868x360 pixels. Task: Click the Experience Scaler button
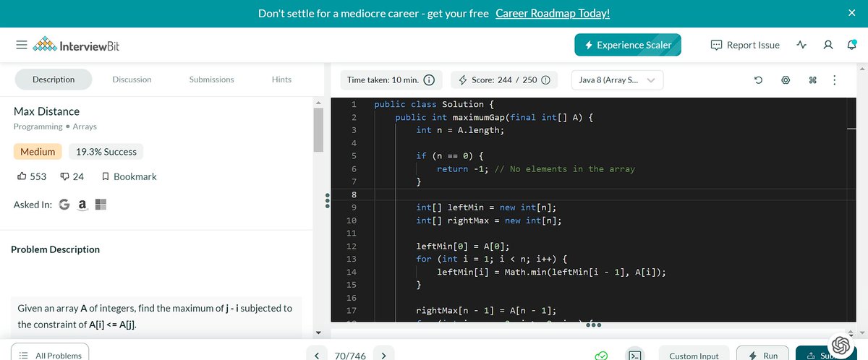point(628,45)
